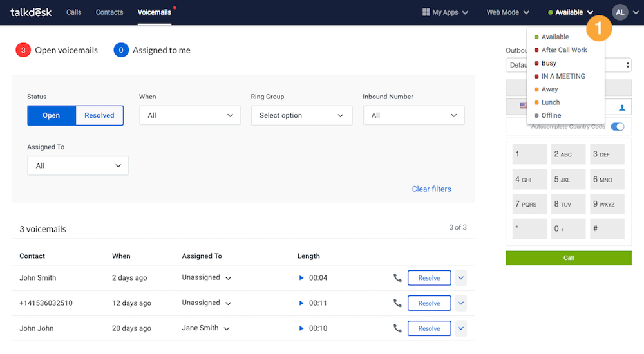This screenshot has height=354, width=644.
Task: Dial 4 GHI on keypad
Action: tap(529, 180)
